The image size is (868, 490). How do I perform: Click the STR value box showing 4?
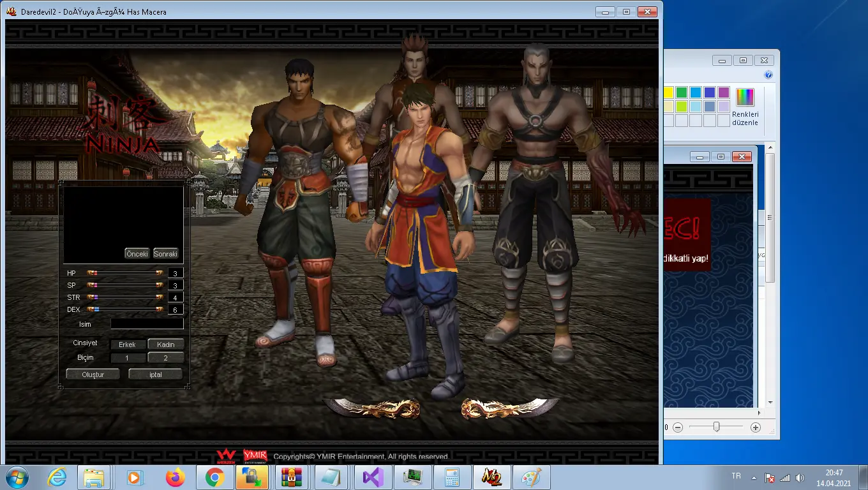tap(176, 297)
